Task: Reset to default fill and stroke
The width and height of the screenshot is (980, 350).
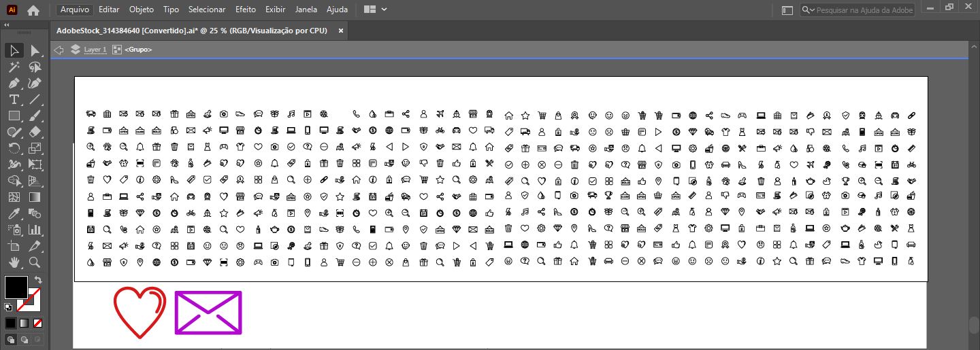Action: [x=8, y=307]
